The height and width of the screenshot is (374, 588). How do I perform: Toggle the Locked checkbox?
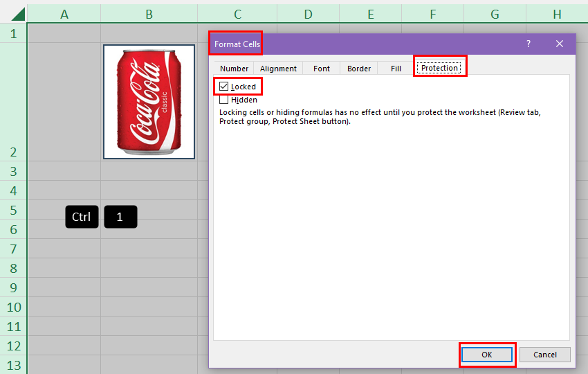(224, 87)
